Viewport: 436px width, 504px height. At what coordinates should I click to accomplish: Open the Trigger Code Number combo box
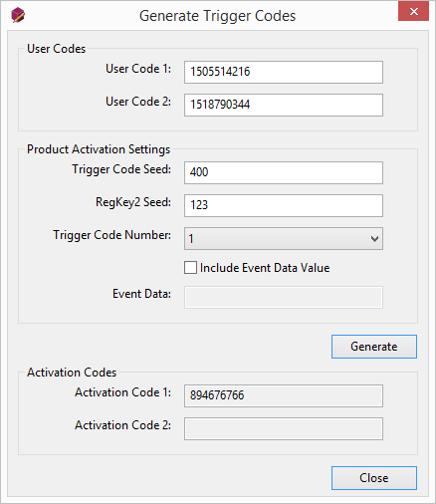click(284, 238)
